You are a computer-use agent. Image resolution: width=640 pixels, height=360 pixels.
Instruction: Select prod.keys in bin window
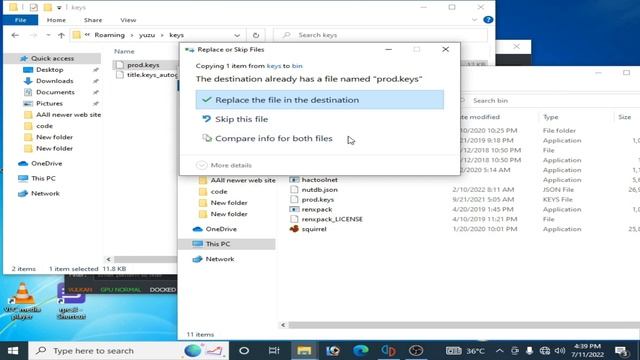(x=318, y=200)
